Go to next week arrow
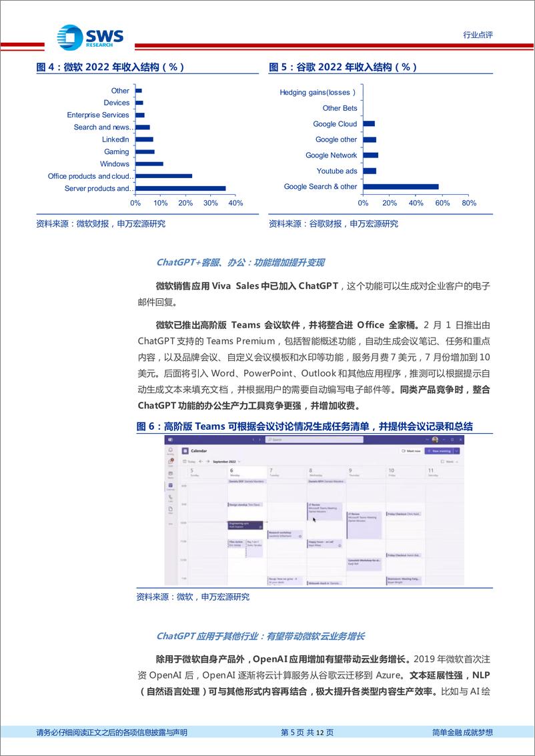This screenshot has height=756, width=535. pyautogui.click(x=208, y=462)
